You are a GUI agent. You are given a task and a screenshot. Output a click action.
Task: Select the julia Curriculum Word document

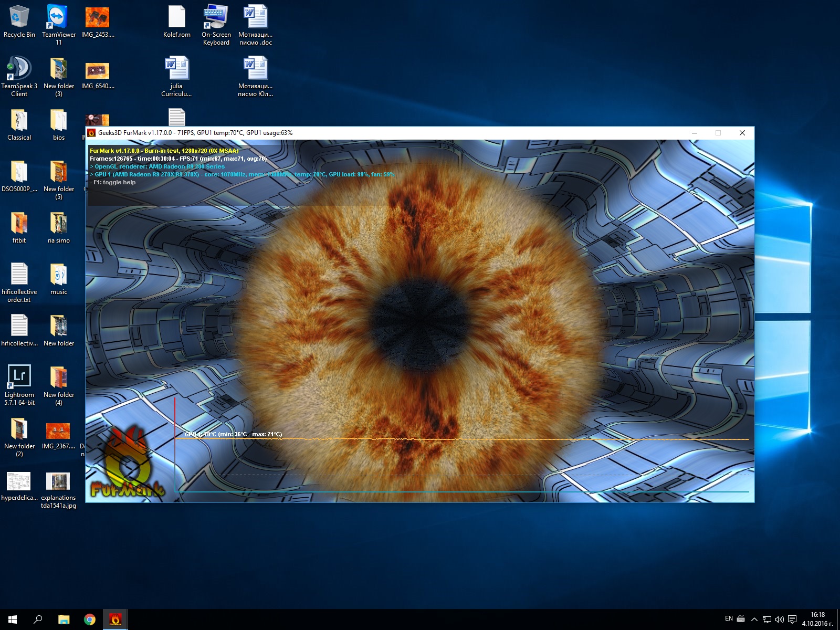tap(176, 76)
